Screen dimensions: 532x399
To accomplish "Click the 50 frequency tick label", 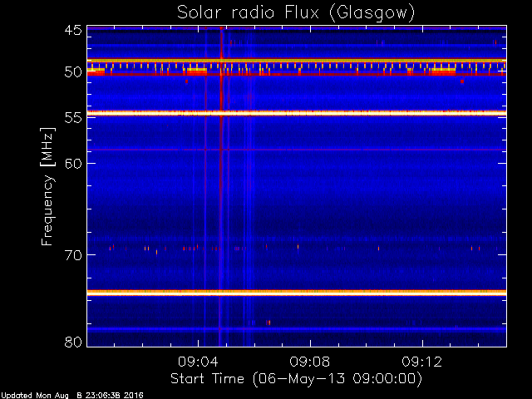I will (73, 72).
